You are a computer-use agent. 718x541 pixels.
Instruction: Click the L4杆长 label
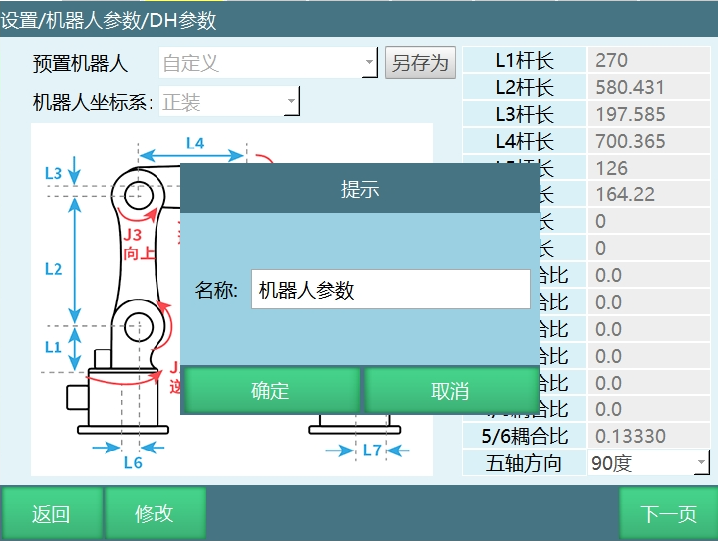(524, 141)
